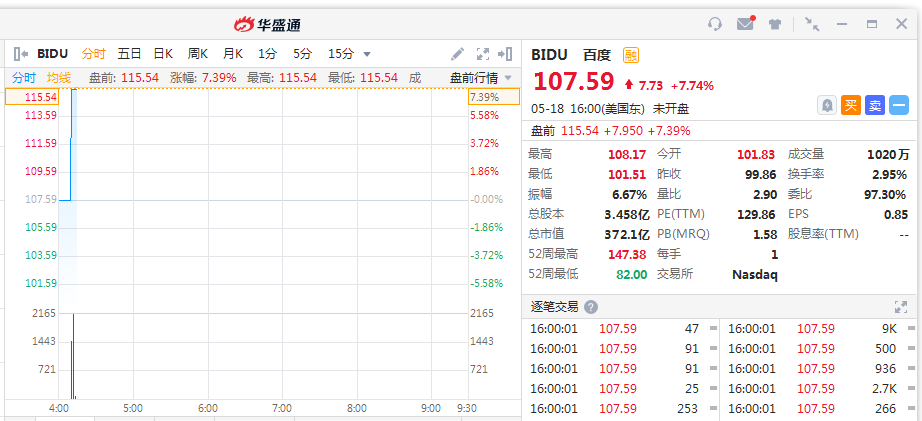
Task: Collapse the right quote panel
Action: [x=505, y=54]
